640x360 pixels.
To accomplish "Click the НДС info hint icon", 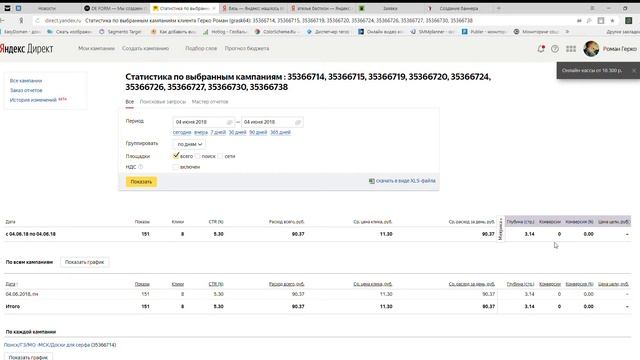I will (x=140, y=167).
